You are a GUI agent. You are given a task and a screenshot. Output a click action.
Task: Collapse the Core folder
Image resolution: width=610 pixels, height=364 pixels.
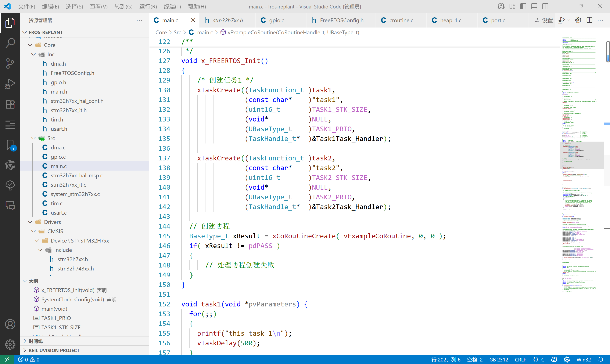click(x=30, y=45)
